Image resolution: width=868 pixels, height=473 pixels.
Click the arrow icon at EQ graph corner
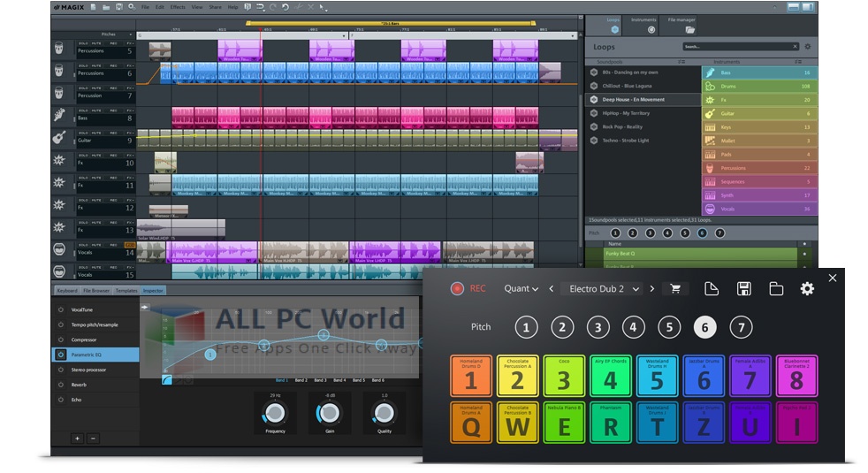click(144, 307)
